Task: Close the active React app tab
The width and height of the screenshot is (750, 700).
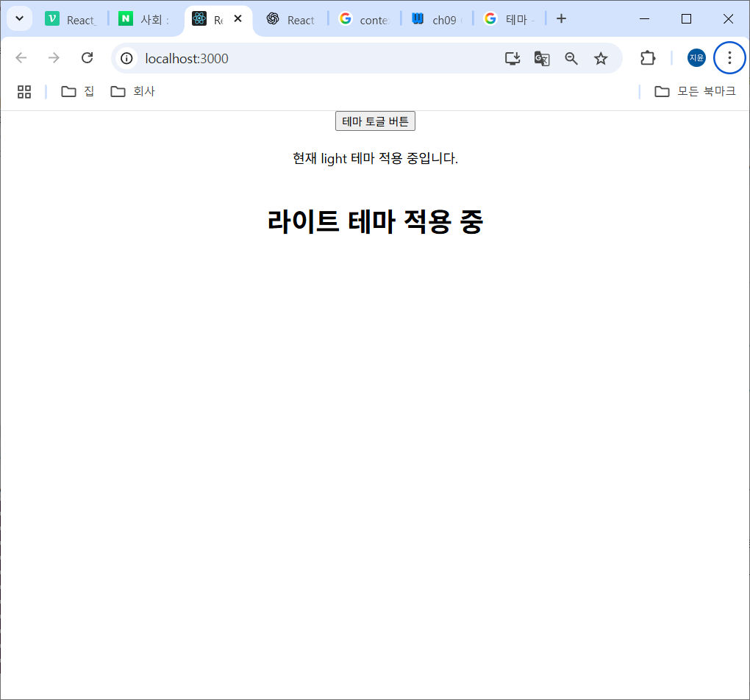Action: 238,18
